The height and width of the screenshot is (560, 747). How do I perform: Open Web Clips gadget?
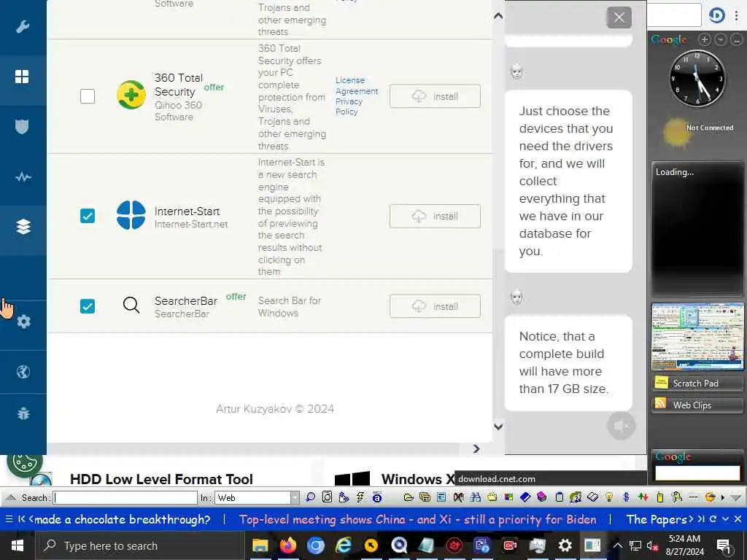(697, 405)
